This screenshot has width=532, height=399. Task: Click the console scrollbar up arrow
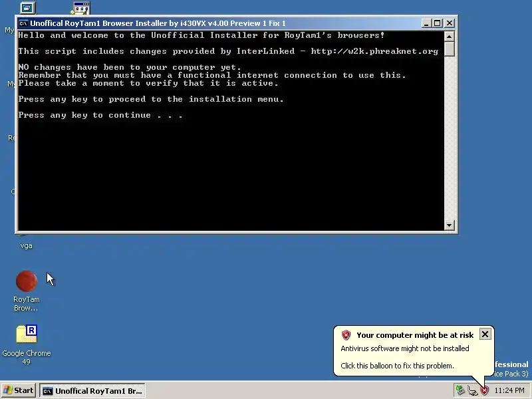(x=450, y=37)
